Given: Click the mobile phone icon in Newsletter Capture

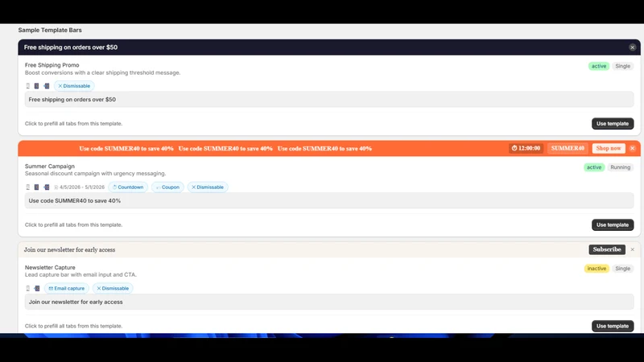Looking at the screenshot, I should point(28,288).
